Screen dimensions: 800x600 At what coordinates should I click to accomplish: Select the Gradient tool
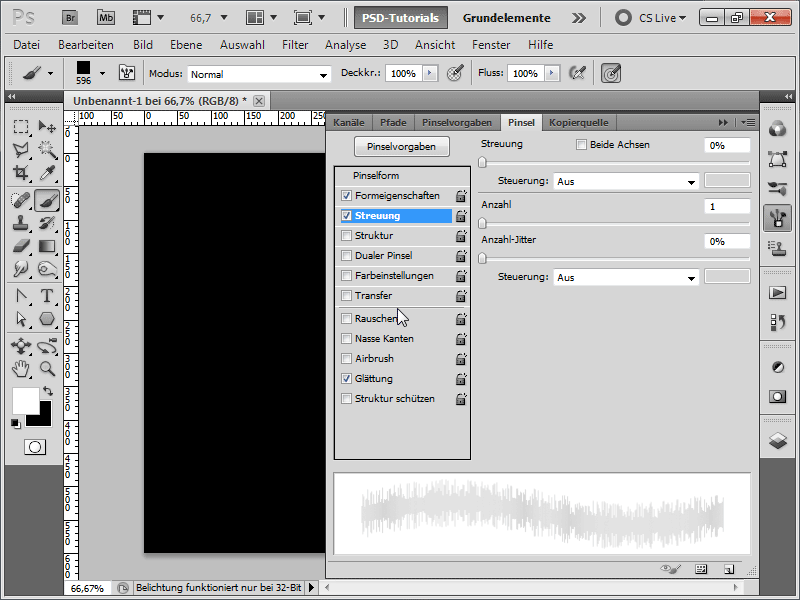pyautogui.click(x=47, y=246)
